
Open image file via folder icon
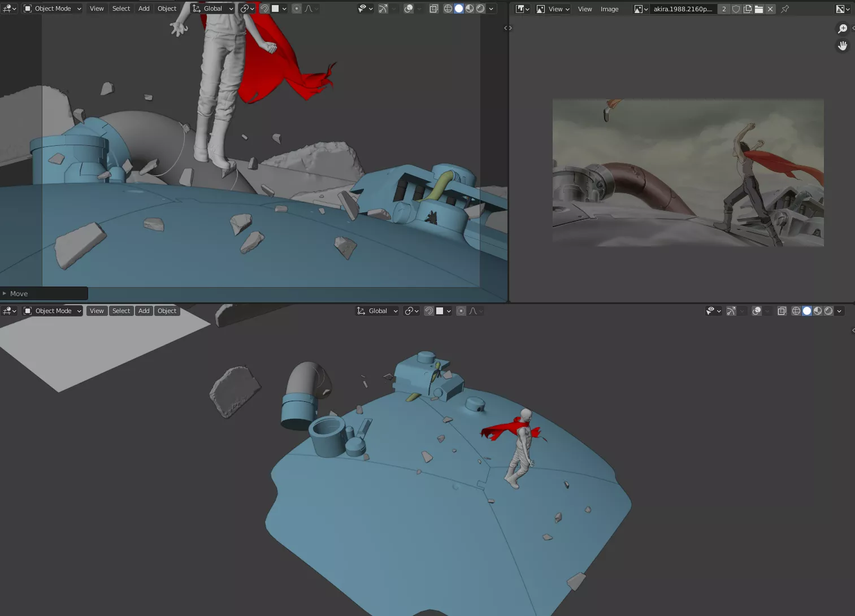(759, 9)
